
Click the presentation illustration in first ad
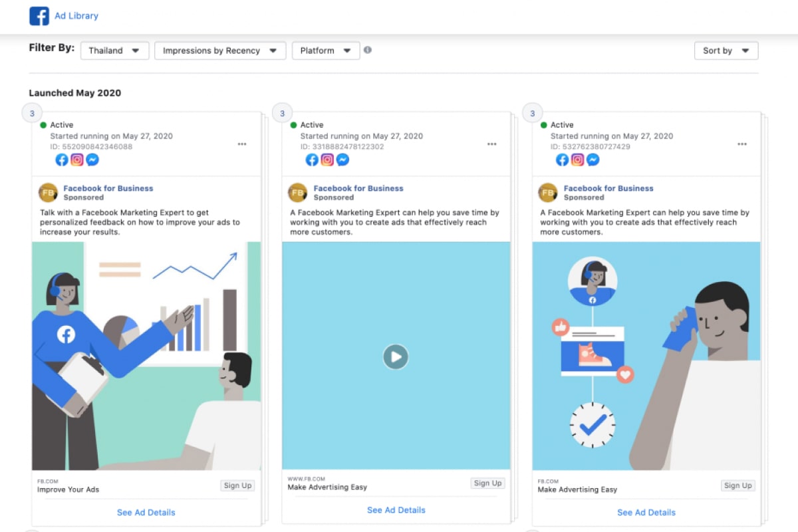pos(146,356)
